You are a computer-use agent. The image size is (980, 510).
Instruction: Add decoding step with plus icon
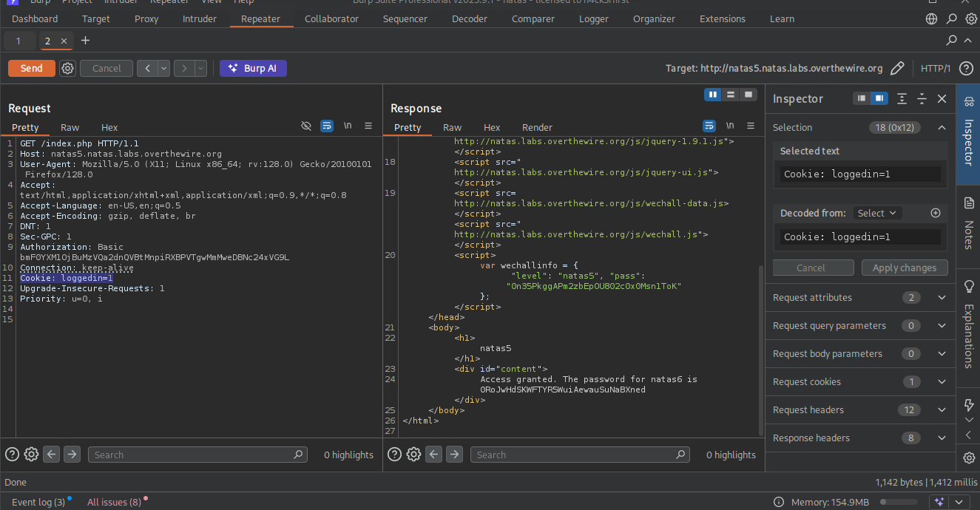tap(935, 213)
